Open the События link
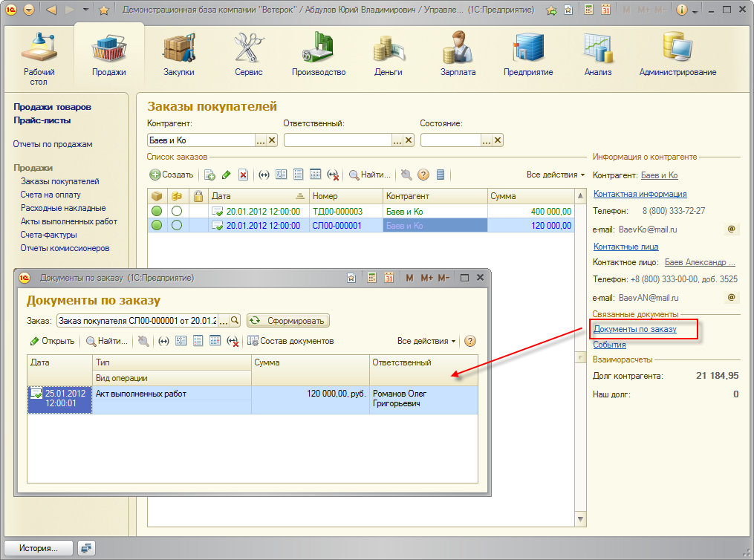The width and height of the screenshot is (754, 560). 609,345
